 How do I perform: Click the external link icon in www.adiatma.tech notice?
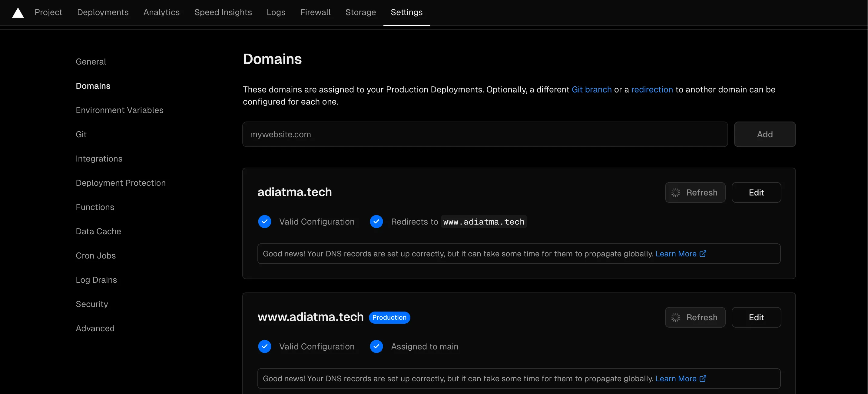[703, 379]
